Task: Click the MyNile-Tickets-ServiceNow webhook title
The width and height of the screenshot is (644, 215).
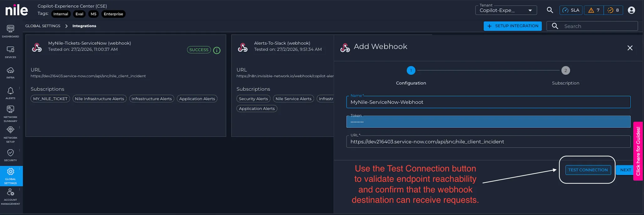Action: (x=90, y=43)
